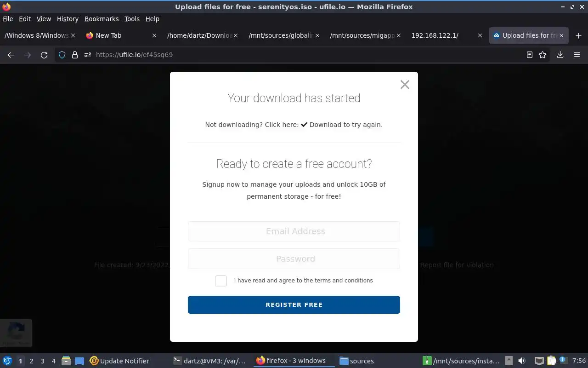Open the History menu
The width and height of the screenshot is (588, 368).
point(68,19)
